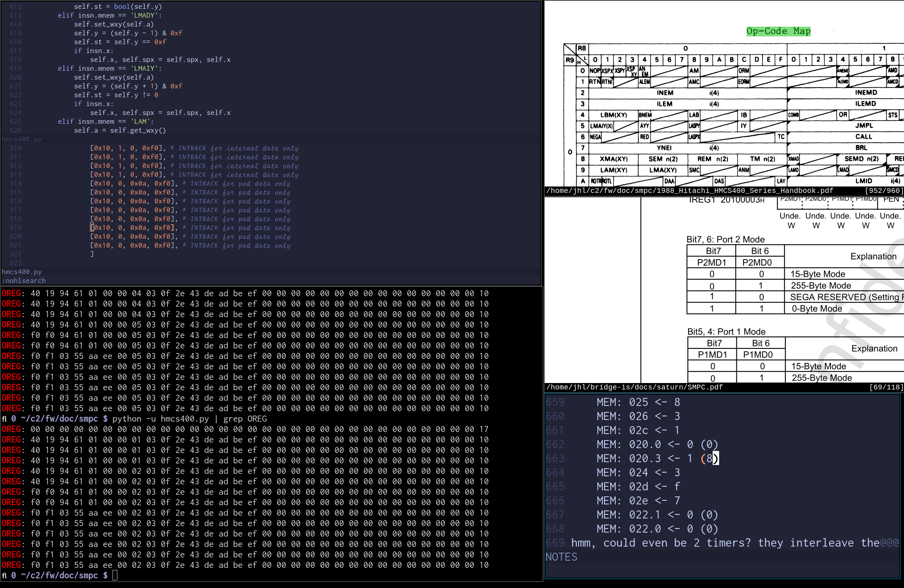Viewport: 904px width, 588px height.
Task: Click closing bracket on line 922
Action: (92, 254)
